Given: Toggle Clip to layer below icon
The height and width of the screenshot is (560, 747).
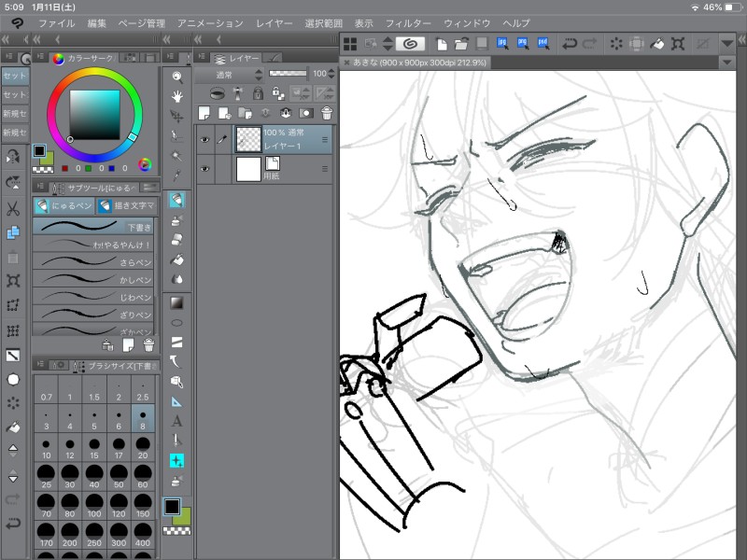Looking at the screenshot, I should pyautogui.click(x=217, y=92).
